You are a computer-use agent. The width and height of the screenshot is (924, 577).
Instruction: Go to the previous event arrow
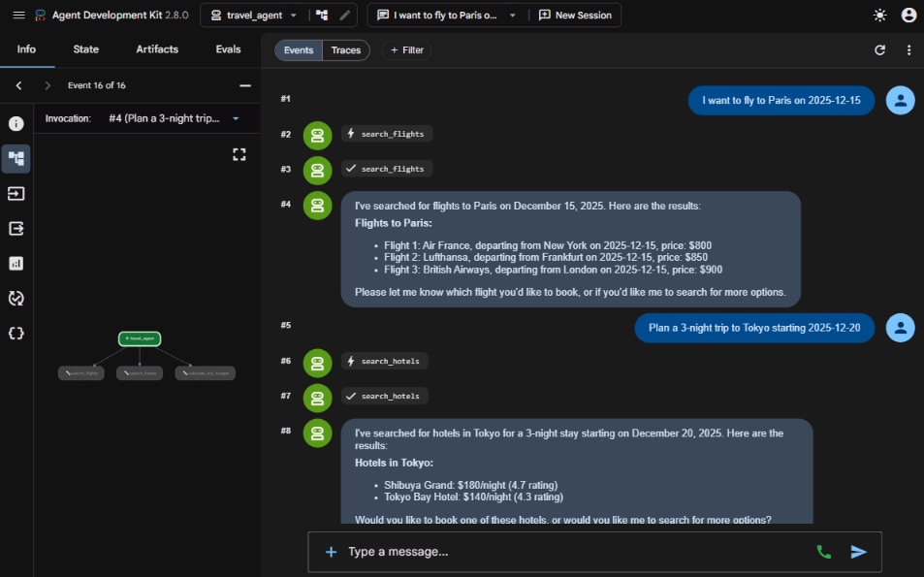click(18, 85)
